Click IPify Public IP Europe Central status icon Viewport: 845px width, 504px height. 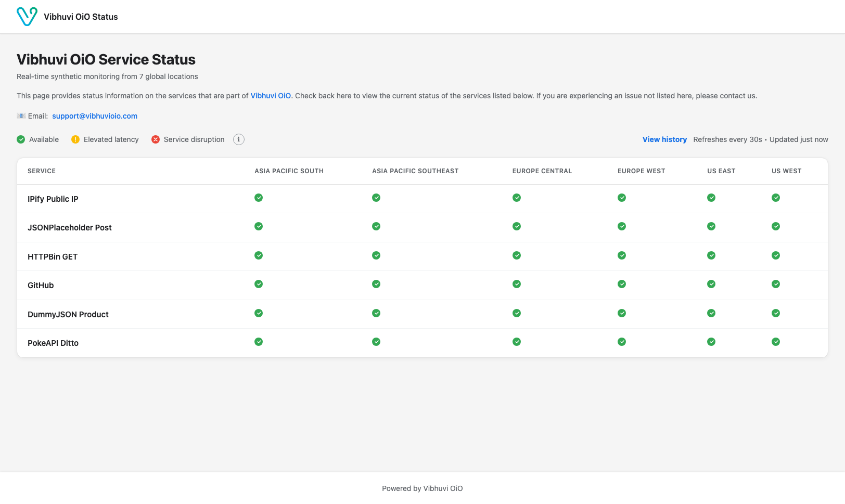click(x=517, y=198)
